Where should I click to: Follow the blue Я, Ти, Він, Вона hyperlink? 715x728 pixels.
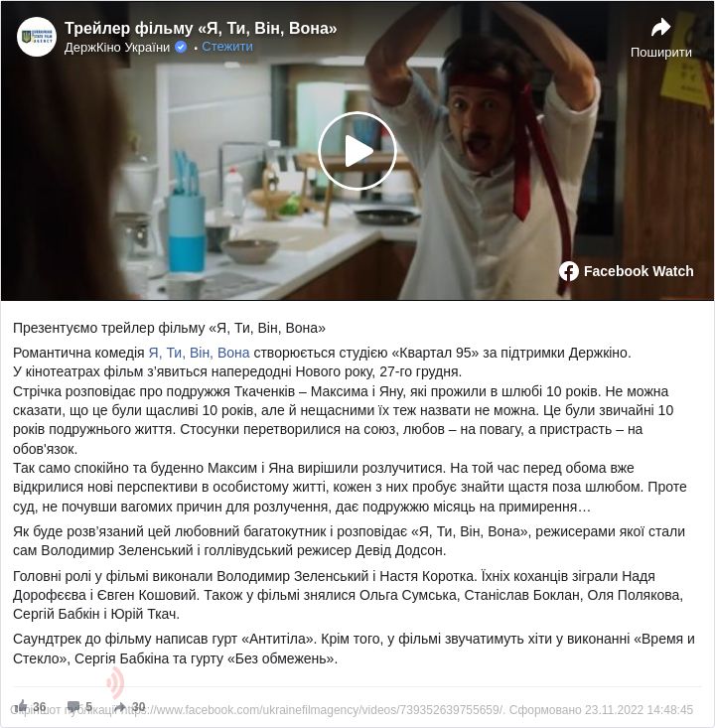(x=200, y=353)
